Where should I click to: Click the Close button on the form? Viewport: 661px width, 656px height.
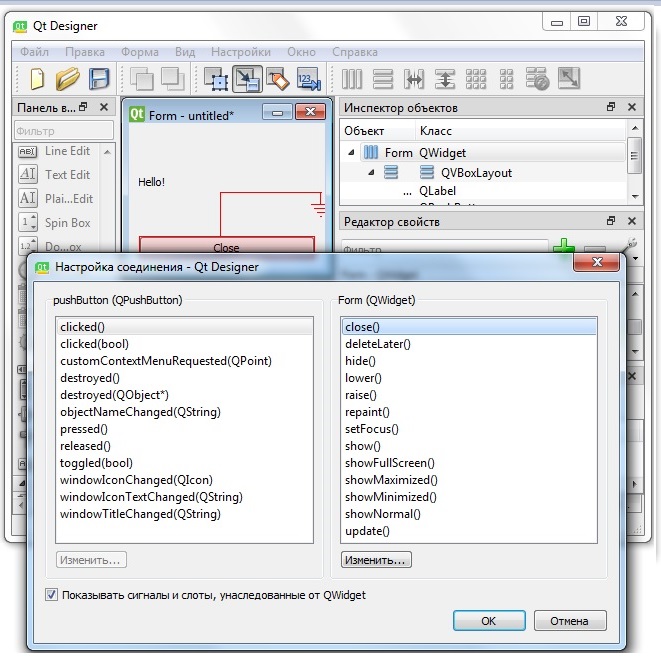pyautogui.click(x=226, y=247)
